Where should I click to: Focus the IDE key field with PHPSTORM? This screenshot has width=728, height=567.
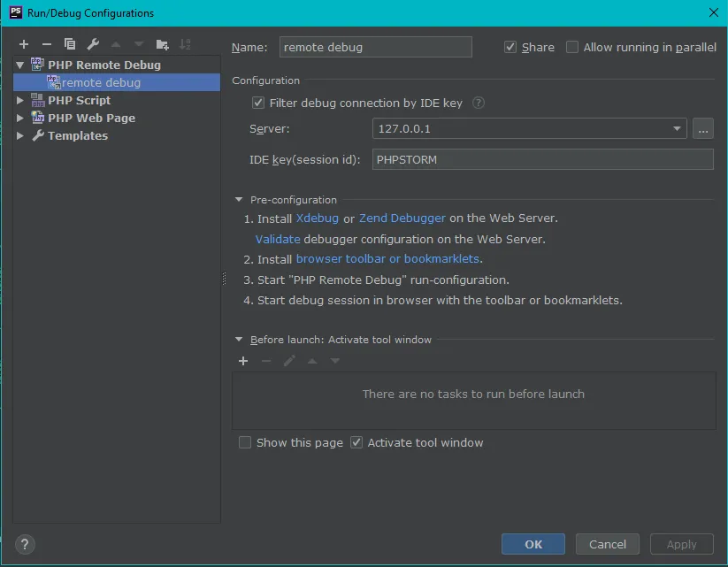[543, 159]
